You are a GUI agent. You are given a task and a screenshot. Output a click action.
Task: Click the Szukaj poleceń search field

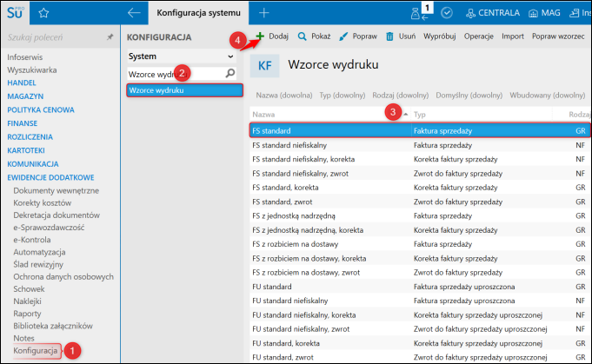[56, 37]
